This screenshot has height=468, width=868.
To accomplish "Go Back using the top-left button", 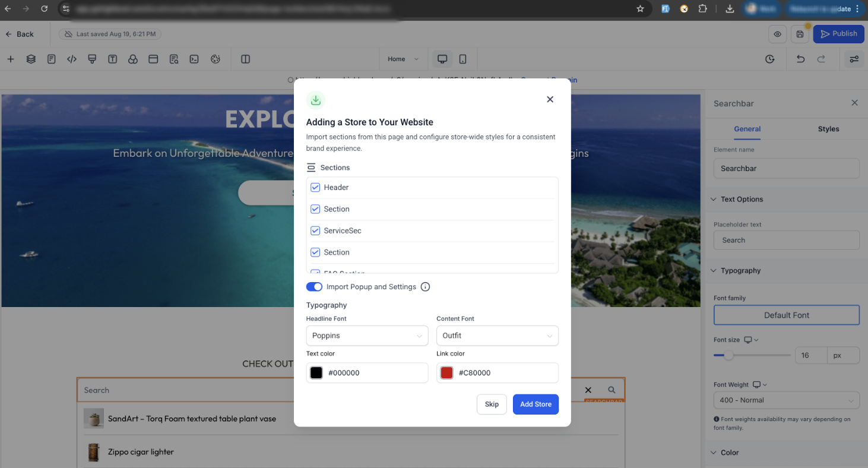I will click(20, 34).
